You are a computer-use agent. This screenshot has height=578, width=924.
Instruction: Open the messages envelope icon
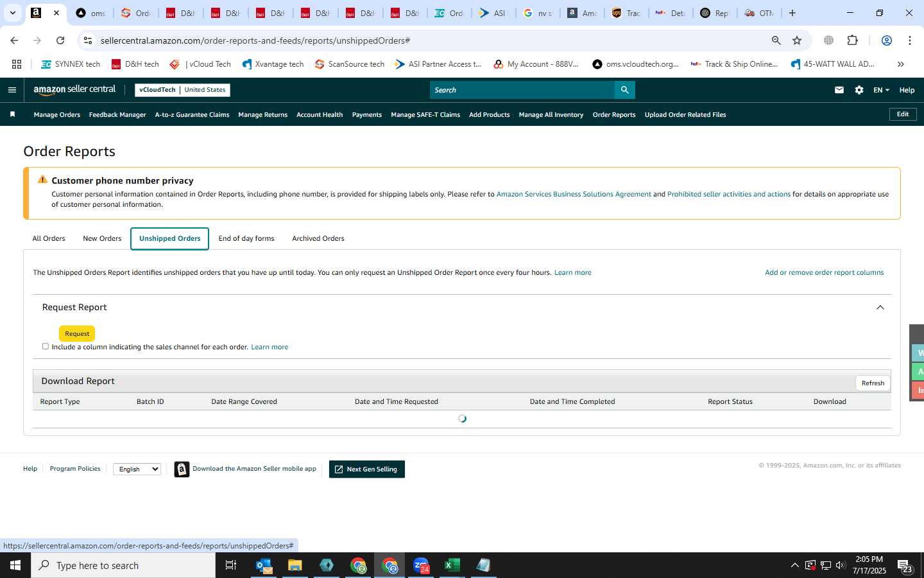tap(839, 90)
